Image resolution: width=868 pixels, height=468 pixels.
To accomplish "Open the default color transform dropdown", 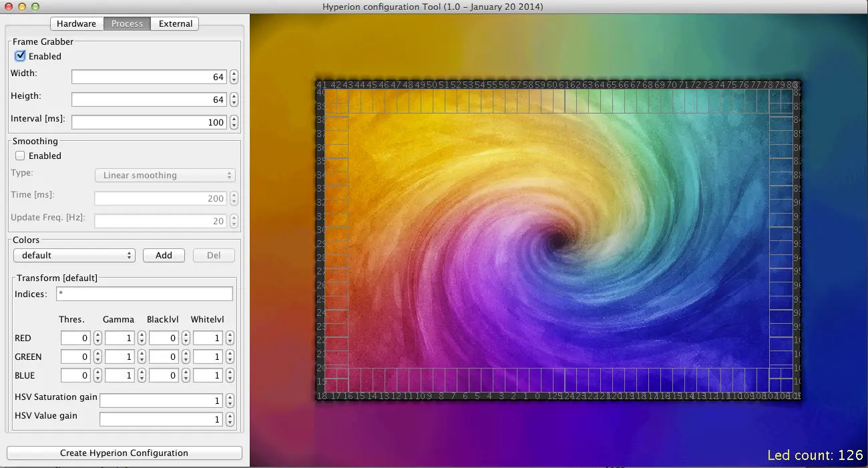I will [x=74, y=255].
